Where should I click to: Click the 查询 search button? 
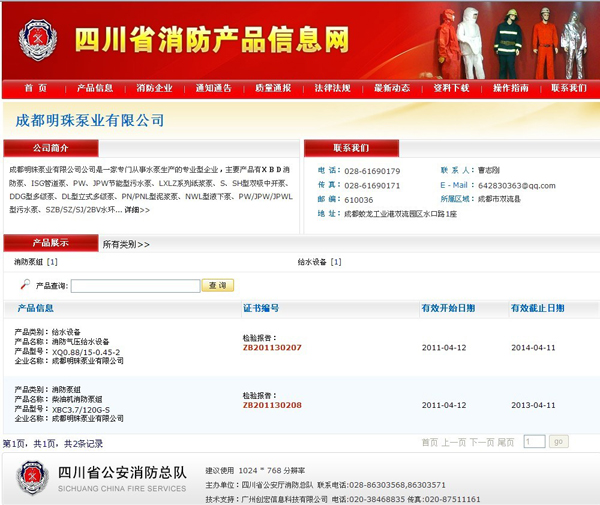218,285
